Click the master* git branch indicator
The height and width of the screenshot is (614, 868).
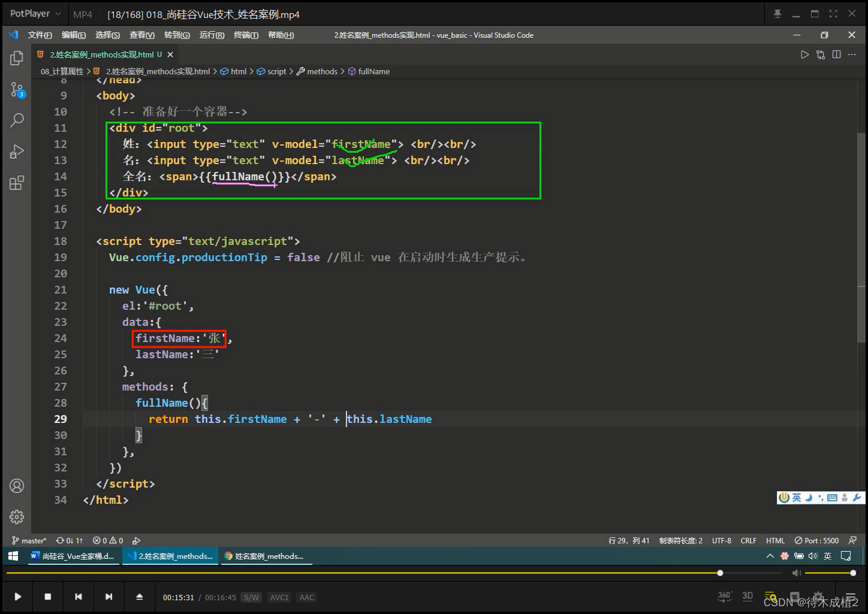coord(29,540)
